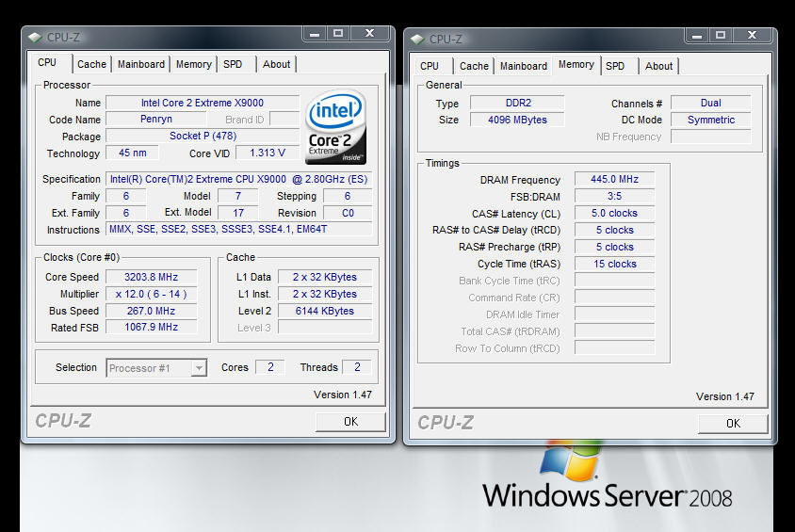Click the RAS# Precharge (tRP) value
Viewport: 795px width, 532px height.
pos(614,247)
